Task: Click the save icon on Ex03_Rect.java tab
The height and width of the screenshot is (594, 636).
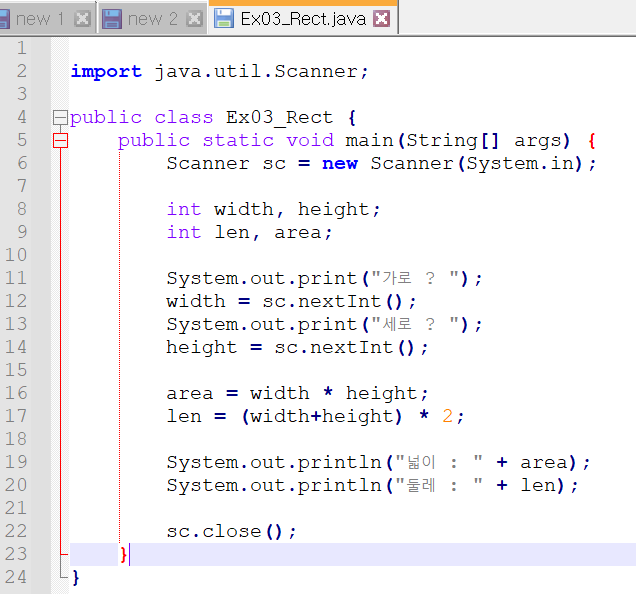Action: pyautogui.click(x=223, y=19)
